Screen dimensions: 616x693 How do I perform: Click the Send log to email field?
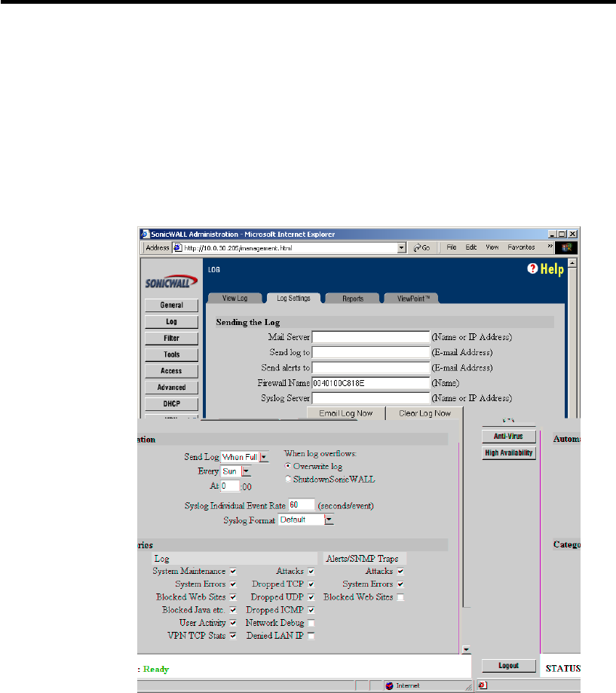(x=371, y=352)
